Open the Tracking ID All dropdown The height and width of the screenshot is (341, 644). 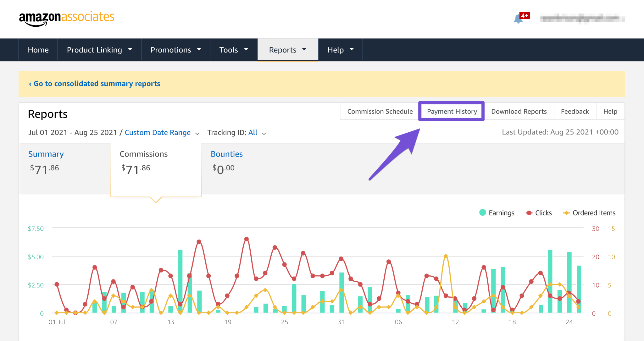[x=257, y=133]
